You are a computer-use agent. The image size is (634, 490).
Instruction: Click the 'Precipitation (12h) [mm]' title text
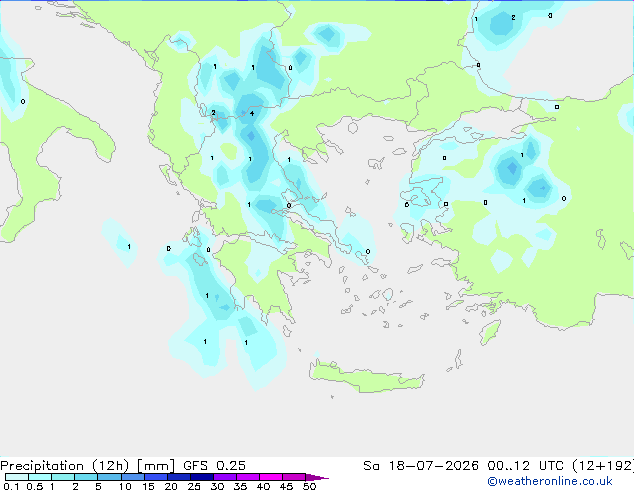(x=87, y=466)
